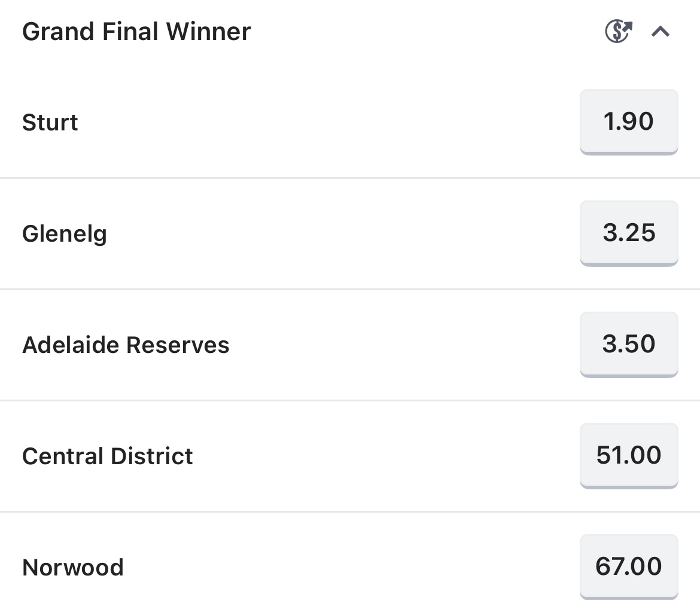Click the Norwood team name
The height and width of the screenshot is (600, 700).
point(73,568)
